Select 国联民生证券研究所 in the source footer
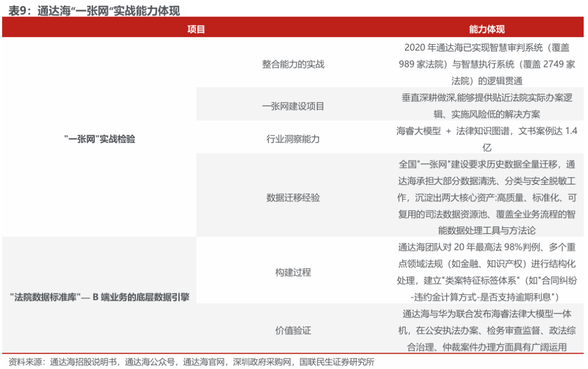588x369 pixels. pos(337,362)
